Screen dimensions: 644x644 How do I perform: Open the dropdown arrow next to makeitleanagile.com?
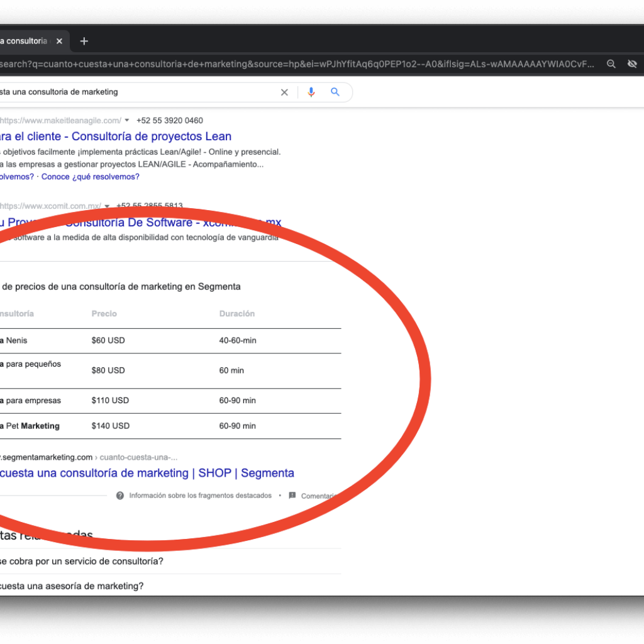click(x=126, y=120)
